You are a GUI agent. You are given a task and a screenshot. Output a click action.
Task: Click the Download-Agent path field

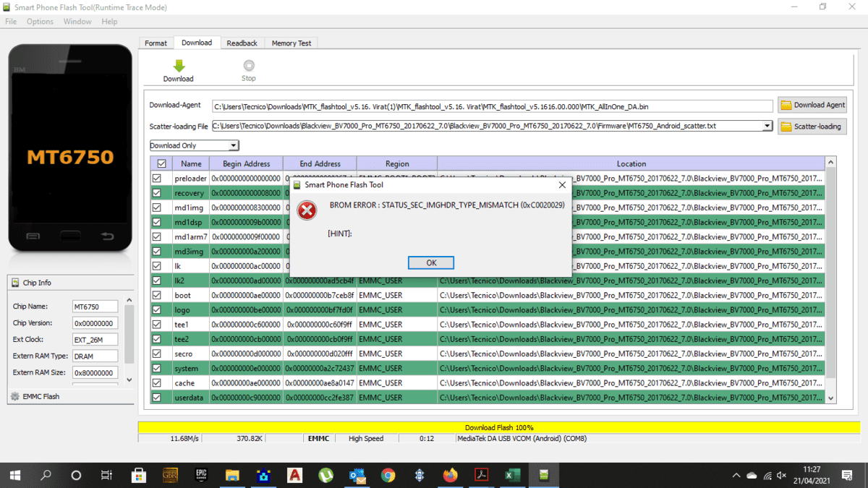tap(493, 106)
